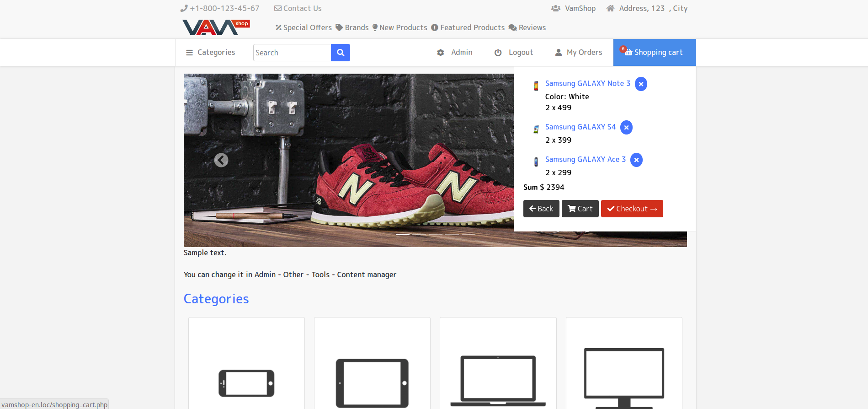Open Samsung GALAXY Note 3 product link

coord(587,83)
